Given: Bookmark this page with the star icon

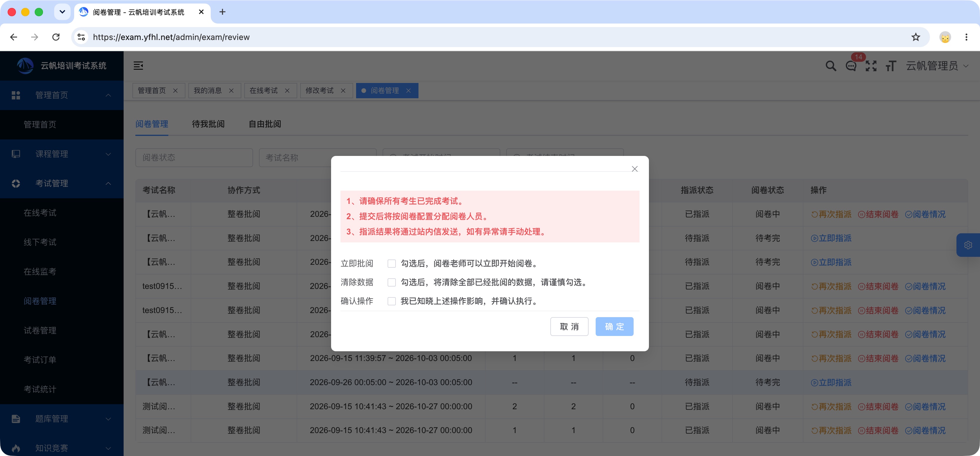Looking at the screenshot, I should [x=915, y=37].
